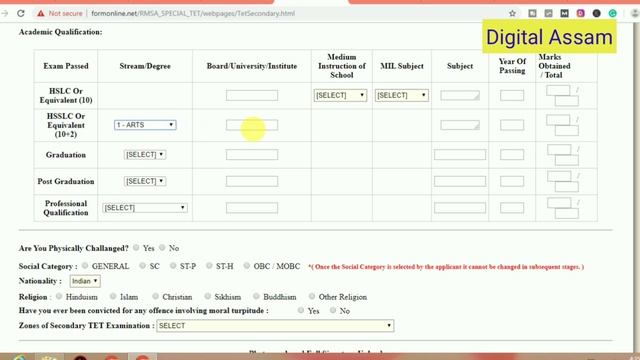
Task: Click HSLC Subject field
Action: pyautogui.click(x=460, y=96)
